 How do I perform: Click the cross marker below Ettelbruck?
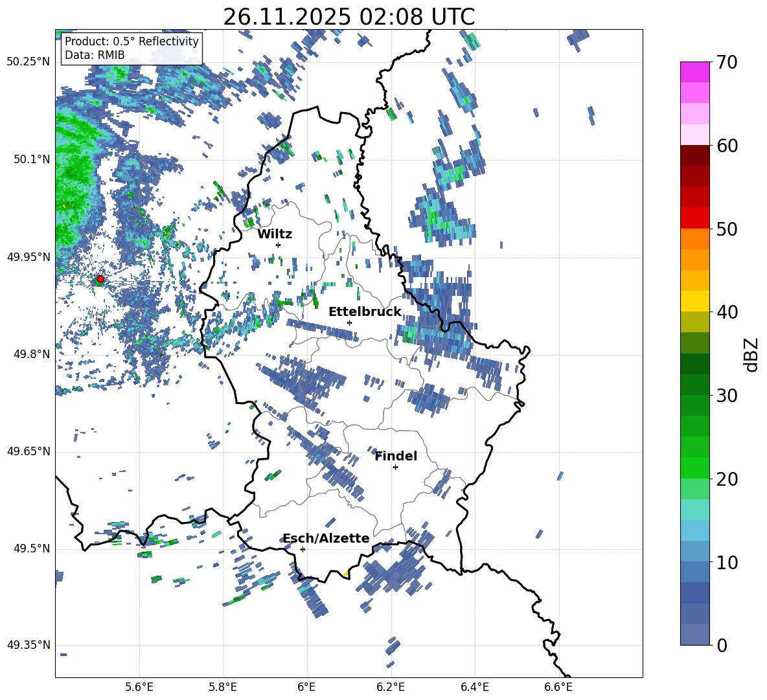tap(349, 322)
